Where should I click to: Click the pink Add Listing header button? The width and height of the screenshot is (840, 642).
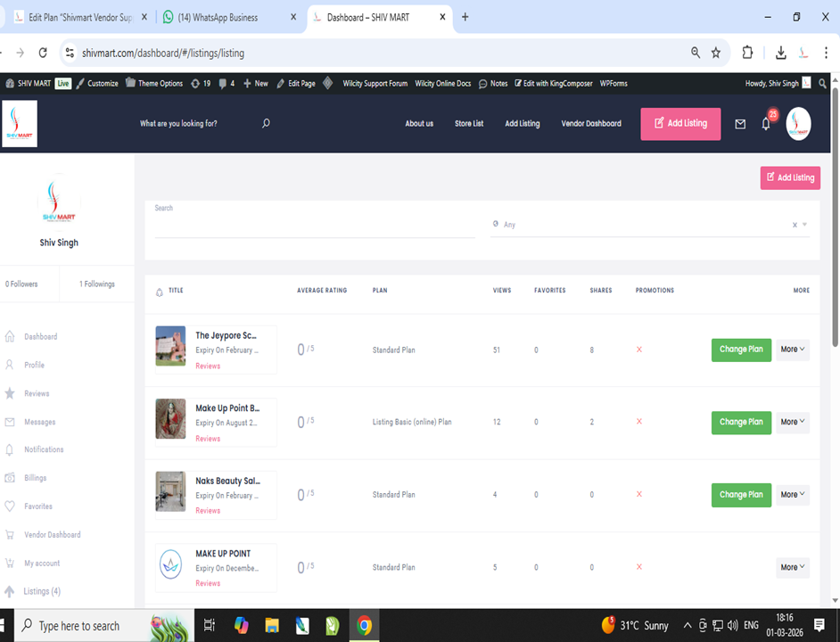coord(680,124)
